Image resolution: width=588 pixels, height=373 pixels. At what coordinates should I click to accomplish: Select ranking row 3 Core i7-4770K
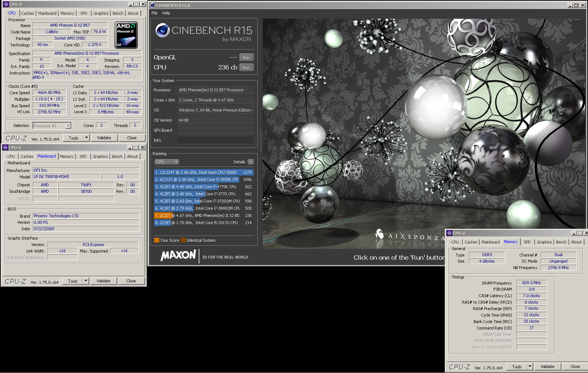point(204,187)
